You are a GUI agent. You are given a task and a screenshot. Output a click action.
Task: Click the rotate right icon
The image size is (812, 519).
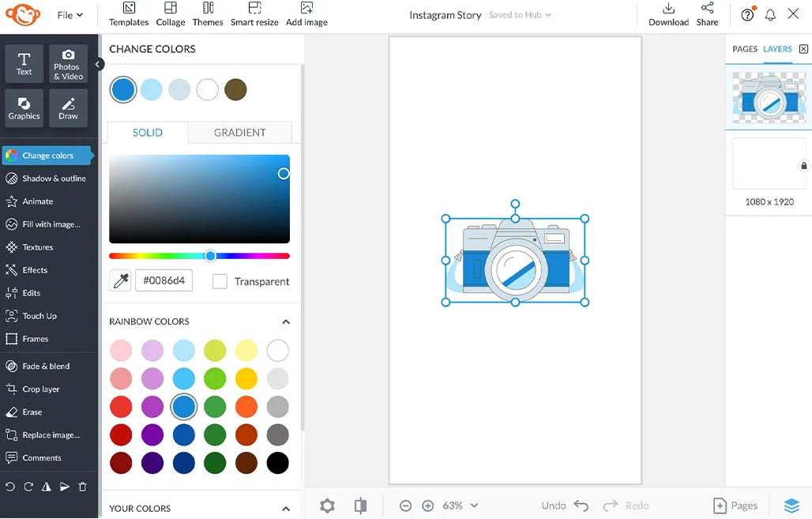tap(28, 487)
